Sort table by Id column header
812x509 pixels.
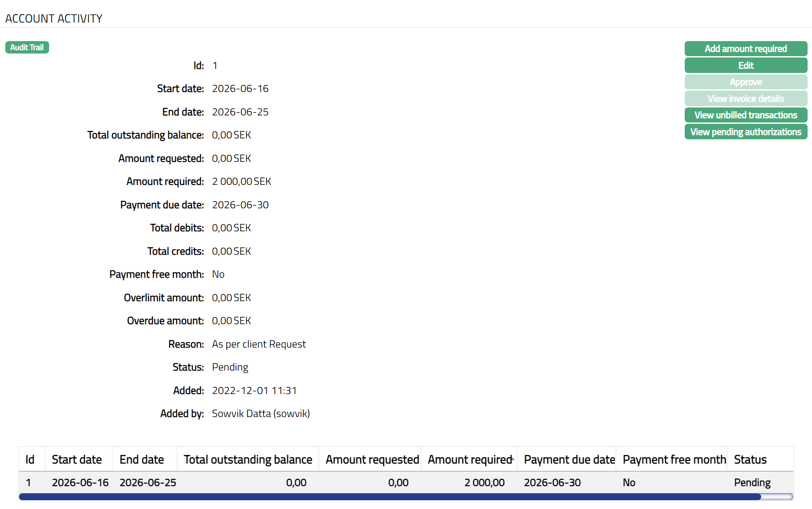[x=30, y=459]
